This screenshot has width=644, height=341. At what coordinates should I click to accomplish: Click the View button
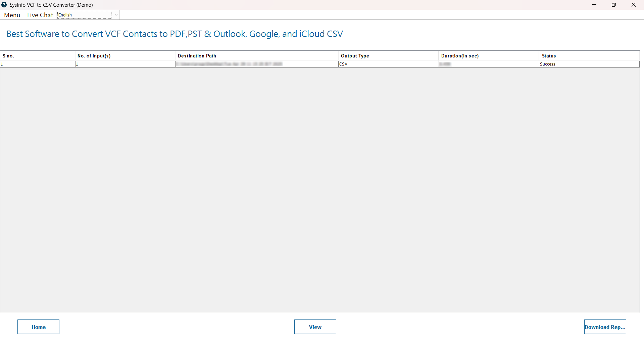coord(315,327)
